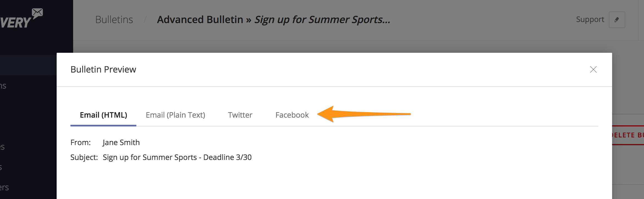Open the sidebar item ending in "es"
This screenshot has width=644, height=199.
pos(2,147)
